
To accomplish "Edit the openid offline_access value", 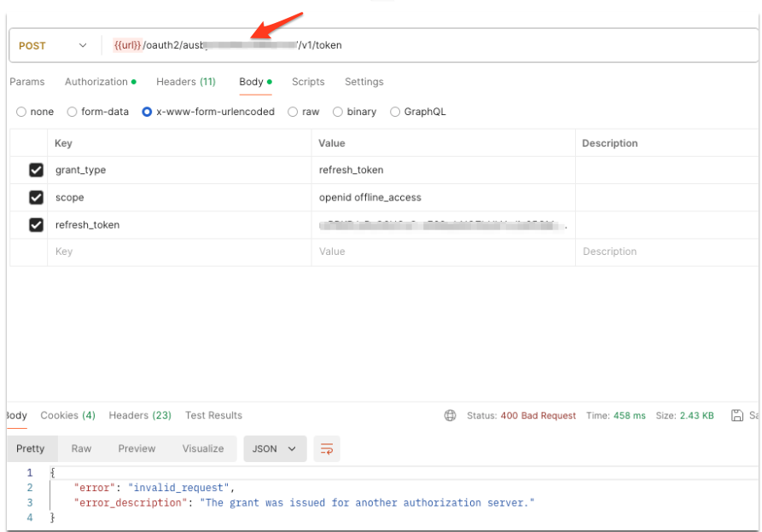I will [443, 198].
